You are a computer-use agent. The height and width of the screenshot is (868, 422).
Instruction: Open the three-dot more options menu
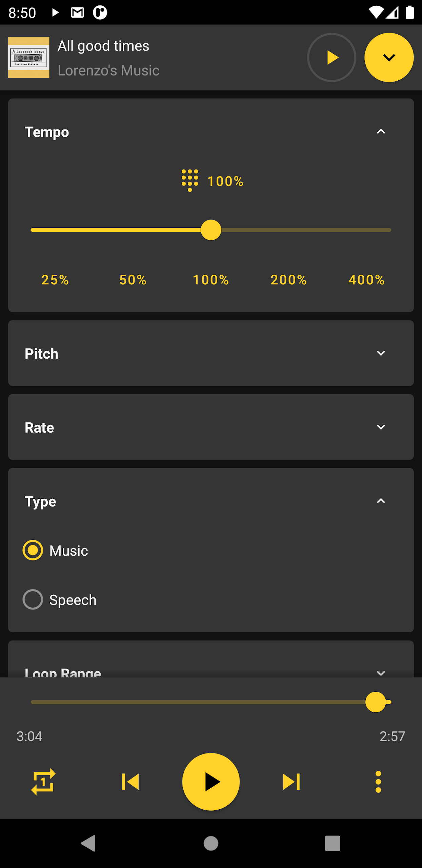click(x=378, y=782)
